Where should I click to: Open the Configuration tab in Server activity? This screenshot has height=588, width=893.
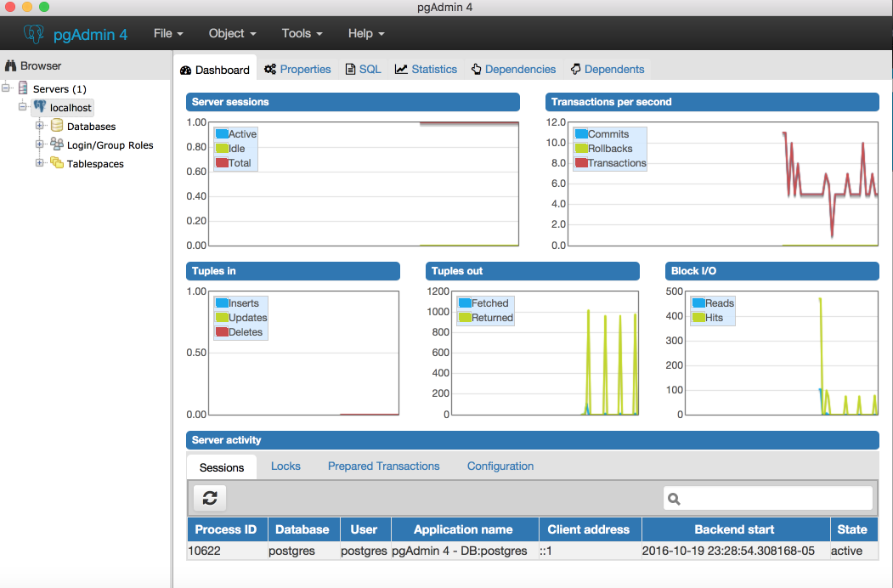click(x=500, y=466)
